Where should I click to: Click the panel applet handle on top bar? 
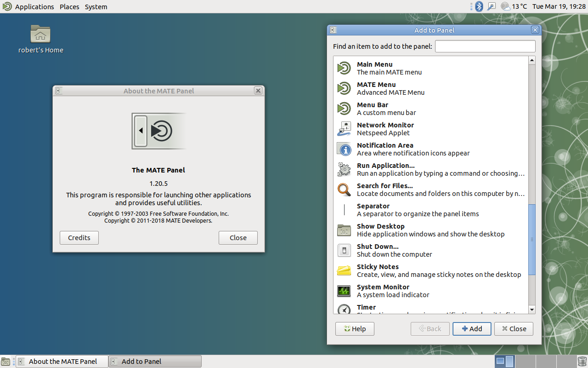tap(471, 6)
